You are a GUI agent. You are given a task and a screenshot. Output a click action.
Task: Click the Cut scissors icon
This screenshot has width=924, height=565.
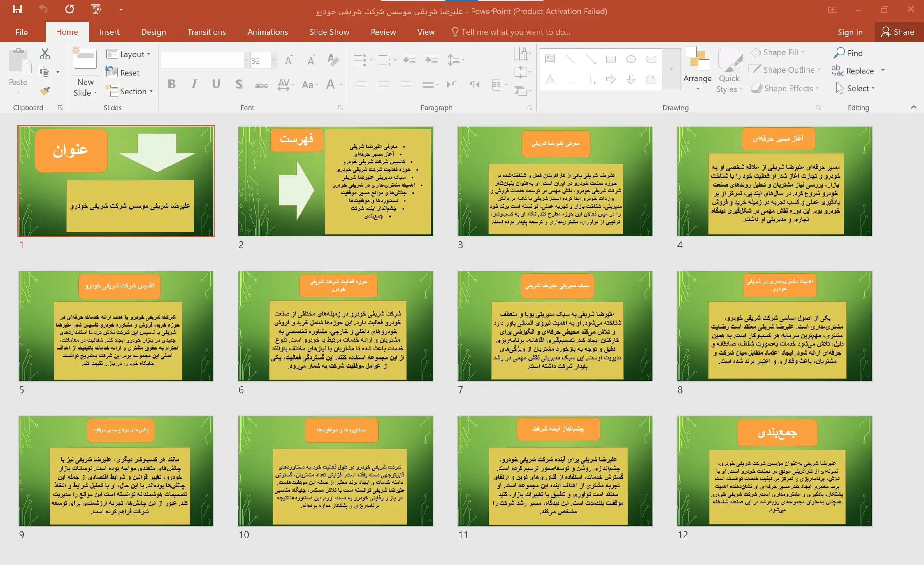tap(45, 54)
